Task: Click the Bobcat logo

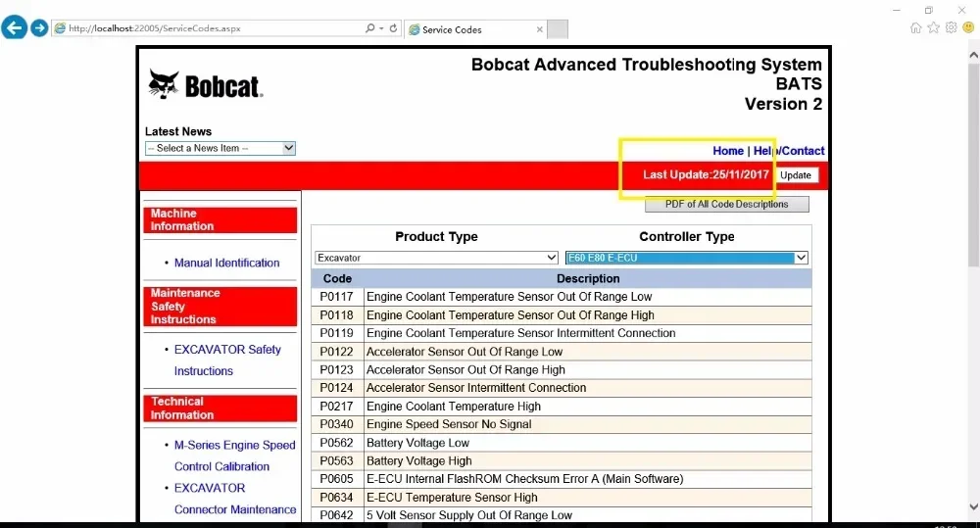Action: [x=205, y=85]
